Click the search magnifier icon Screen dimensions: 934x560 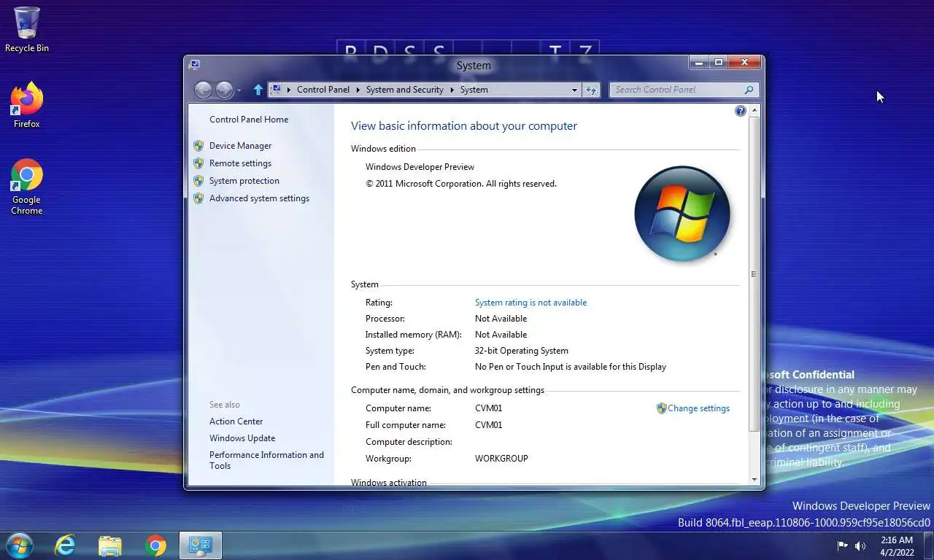coord(749,90)
